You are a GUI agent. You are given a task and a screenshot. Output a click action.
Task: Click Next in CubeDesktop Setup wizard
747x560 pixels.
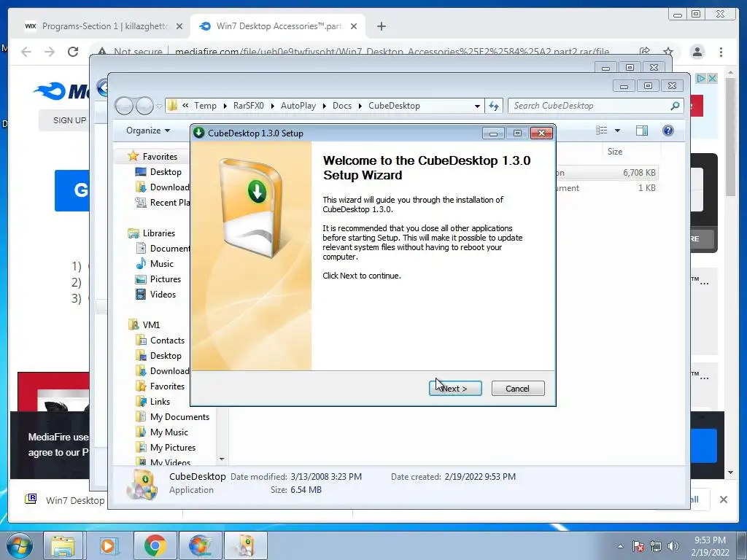pos(455,389)
